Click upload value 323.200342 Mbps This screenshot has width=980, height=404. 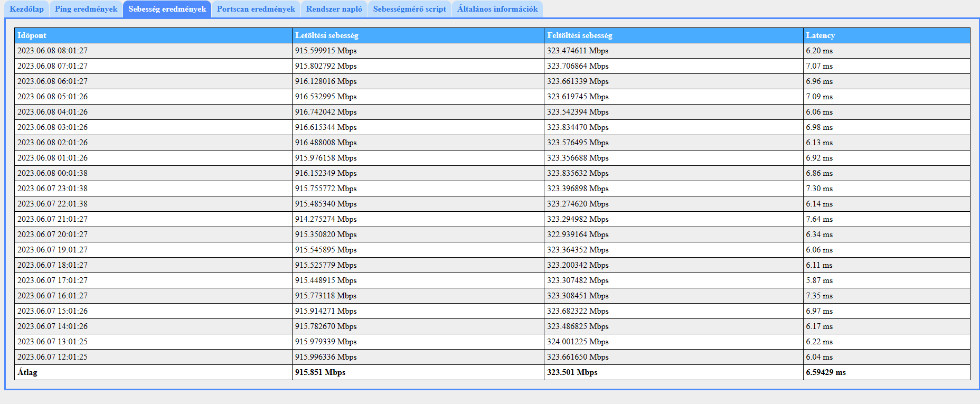pos(578,265)
